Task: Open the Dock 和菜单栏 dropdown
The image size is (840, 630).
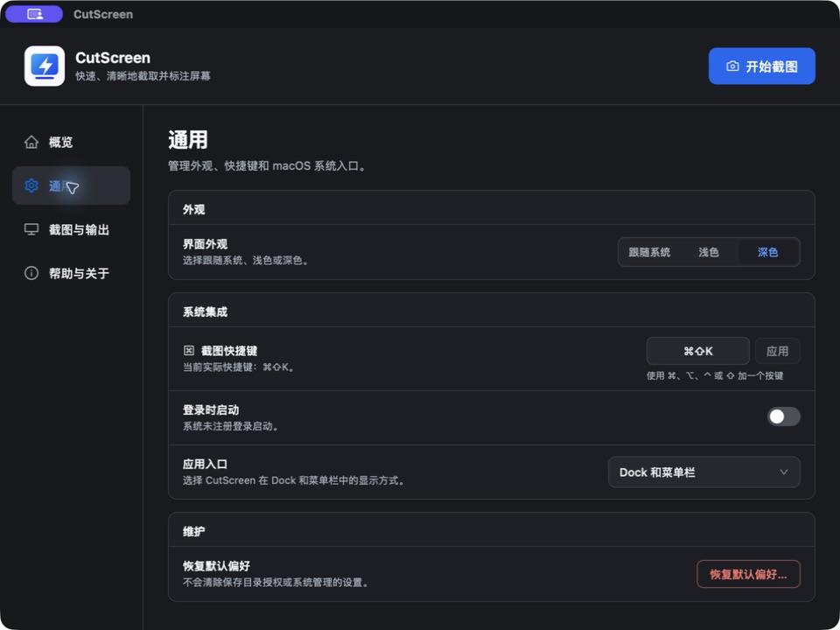Action: [703, 472]
